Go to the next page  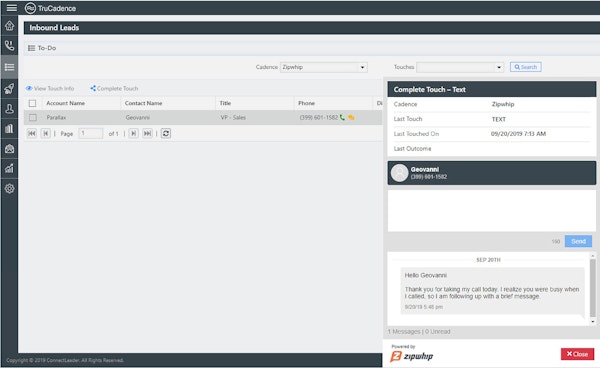pos(133,133)
